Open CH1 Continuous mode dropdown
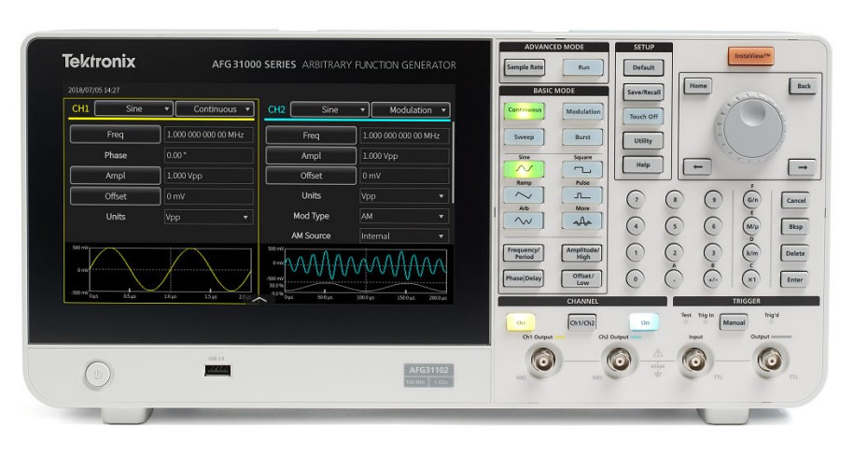868x455 pixels. tap(215, 109)
